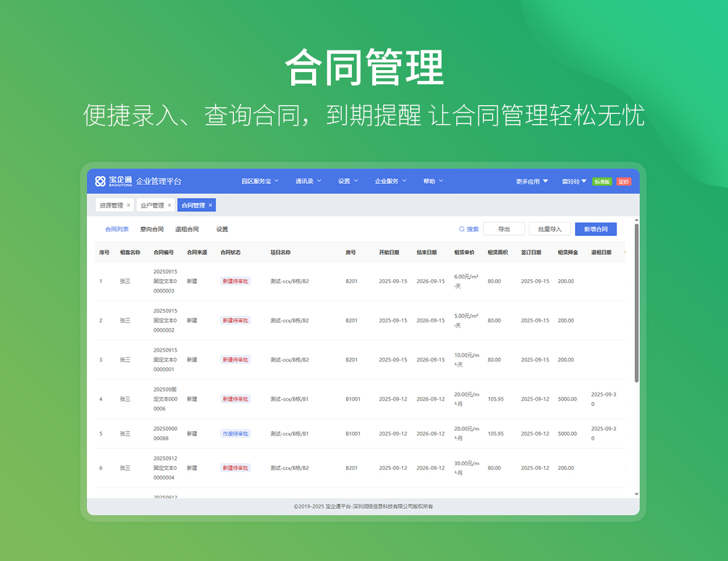This screenshot has width=728, height=561.
Task: Click the 105.95 area value in row 4
Action: [495, 399]
